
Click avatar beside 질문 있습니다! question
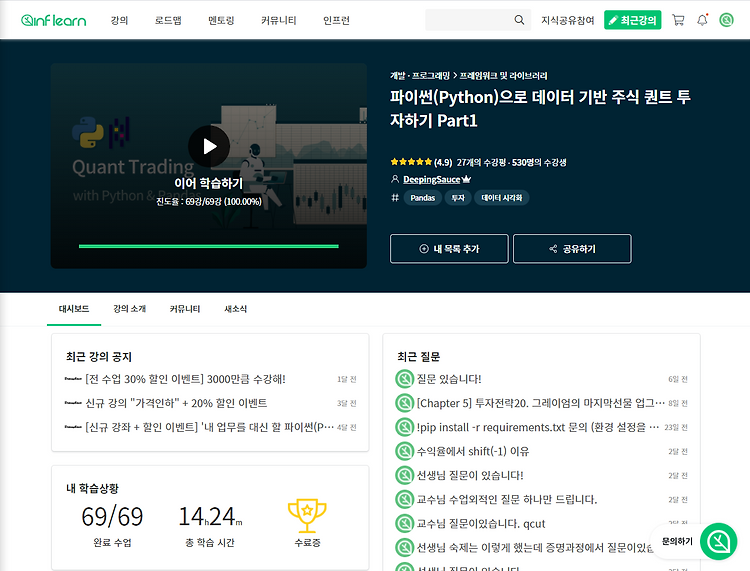pos(405,379)
